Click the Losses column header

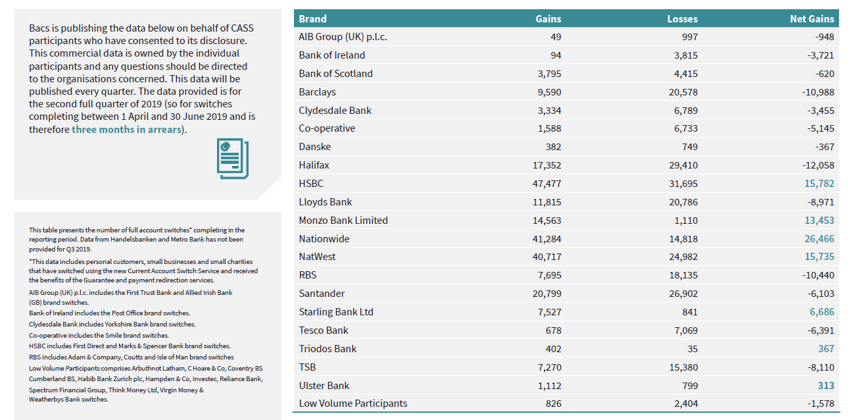tap(682, 18)
